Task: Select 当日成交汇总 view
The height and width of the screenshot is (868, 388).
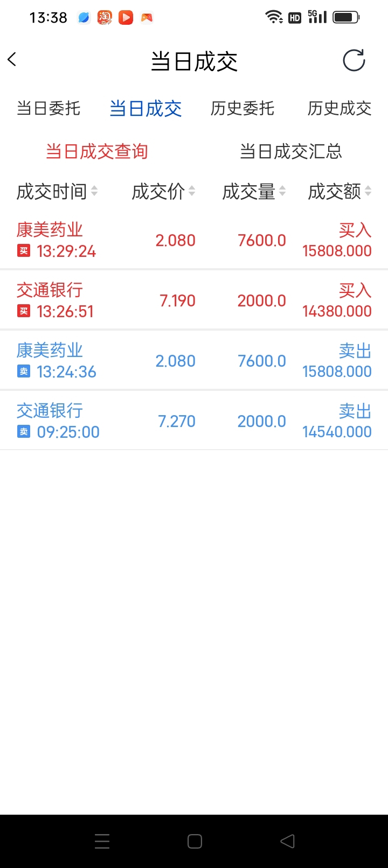Action: [x=291, y=151]
